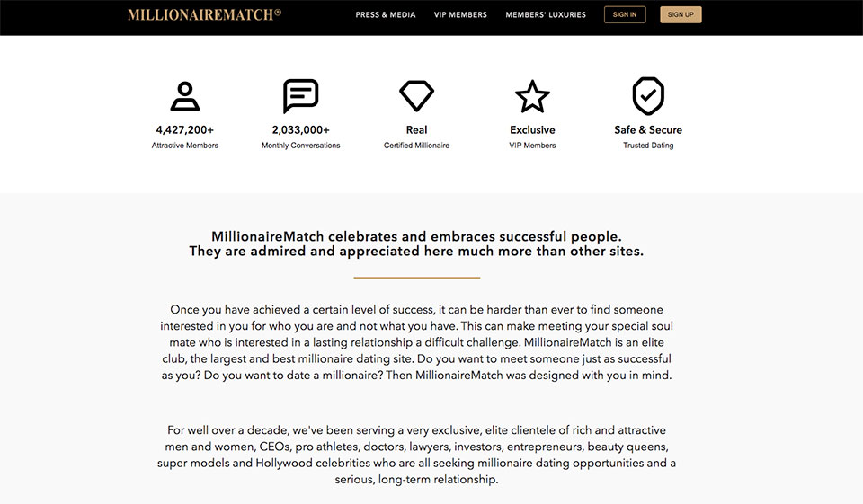Click the MillionaireMatch logo
Viewport: 863px width, 504px height.
coord(205,14)
